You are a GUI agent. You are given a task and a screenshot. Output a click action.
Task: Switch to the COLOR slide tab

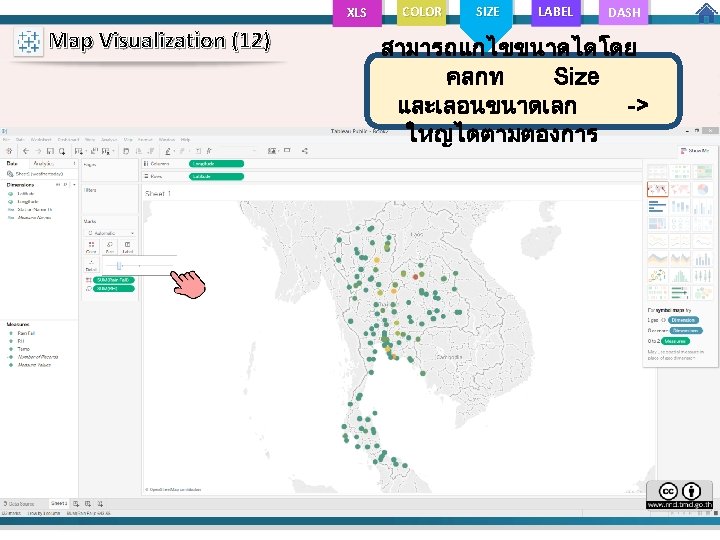[x=422, y=12]
